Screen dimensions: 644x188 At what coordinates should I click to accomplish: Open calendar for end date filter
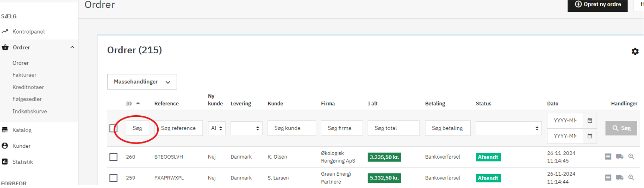click(589, 136)
